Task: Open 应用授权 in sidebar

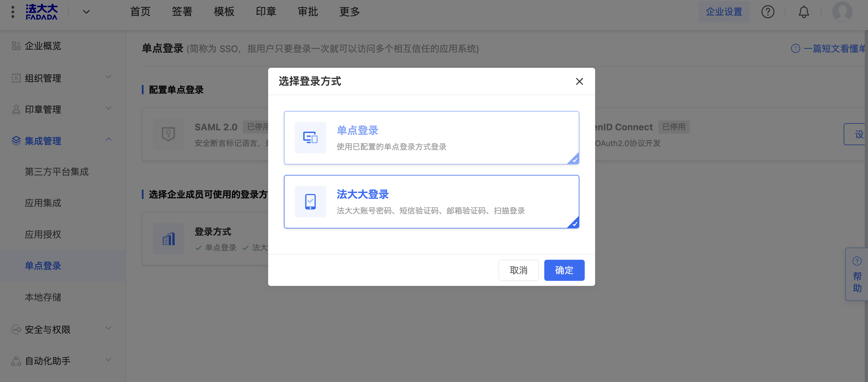Action: (x=43, y=234)
